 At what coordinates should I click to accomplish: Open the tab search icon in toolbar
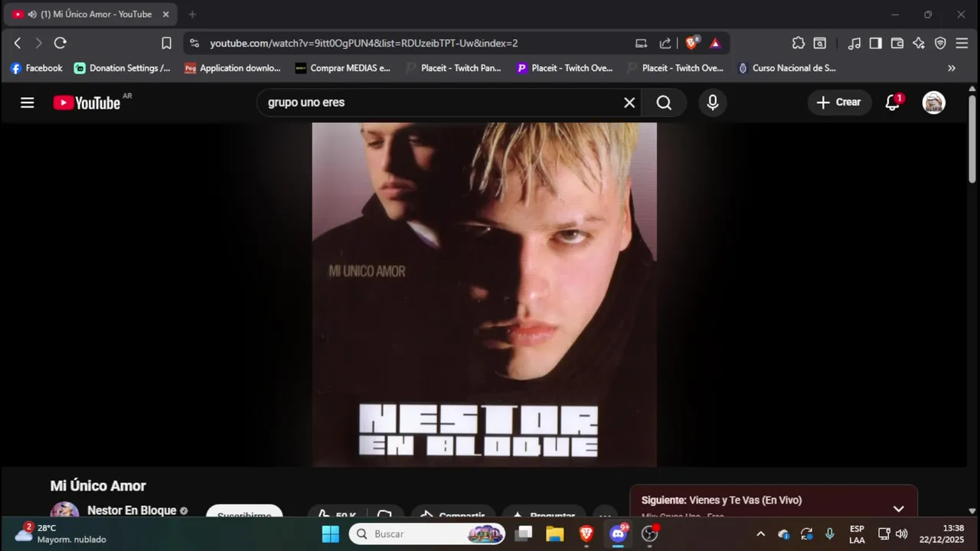pyautogui.click(x=820, y=44)
